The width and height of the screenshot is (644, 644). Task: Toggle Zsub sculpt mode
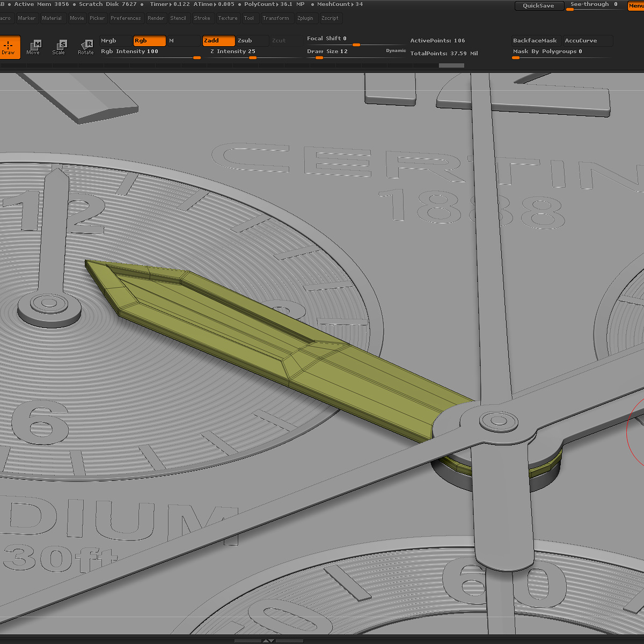pos(253,41)
